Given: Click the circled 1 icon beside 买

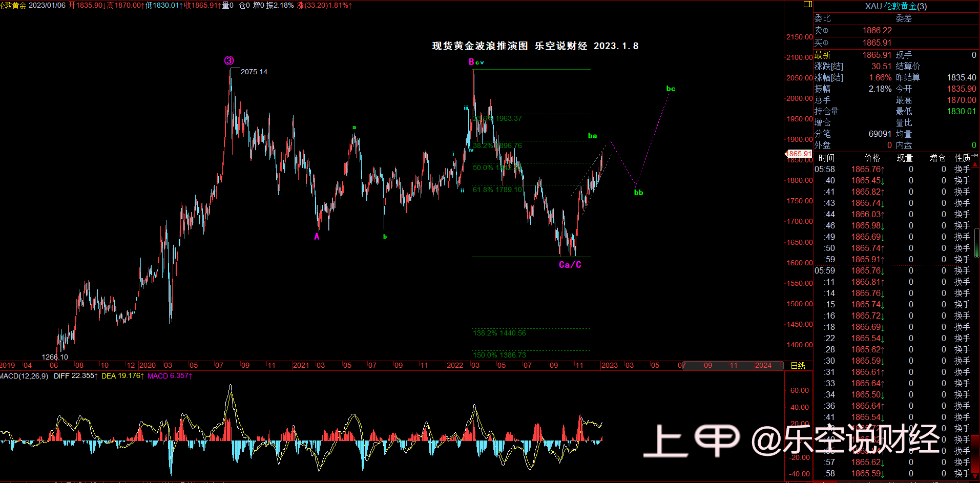Looking at the screenshot, I should coord(826,43).
